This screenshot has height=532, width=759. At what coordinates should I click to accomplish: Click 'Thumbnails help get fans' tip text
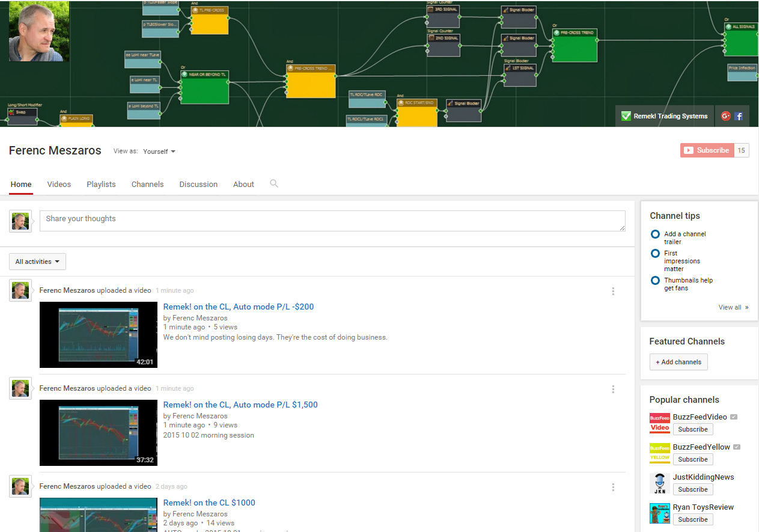pyautogui.click(x=688, y=284)
